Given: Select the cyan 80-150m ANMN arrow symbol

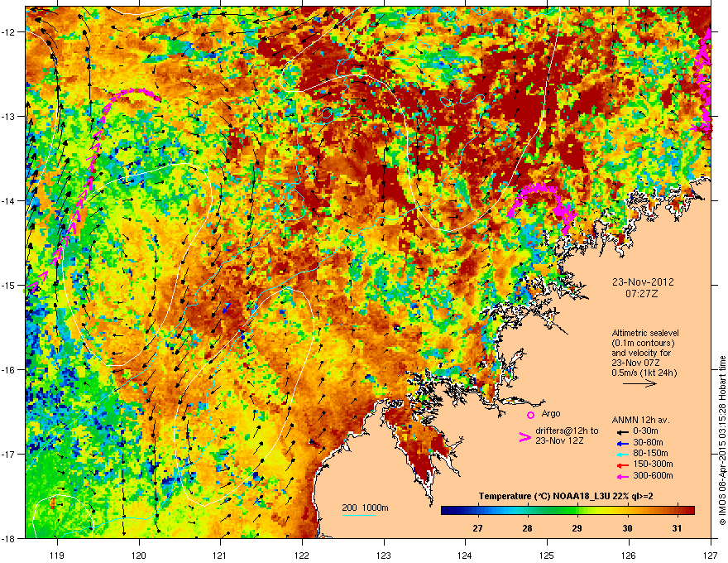Looking at the screenshot, I should point(621,454).
